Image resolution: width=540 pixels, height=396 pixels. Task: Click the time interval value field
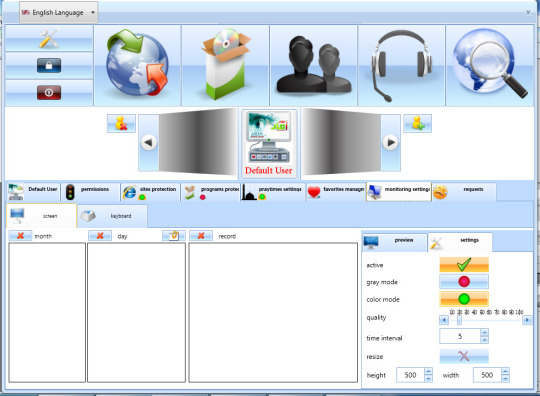pyautogui.click(x=460, y=336)
